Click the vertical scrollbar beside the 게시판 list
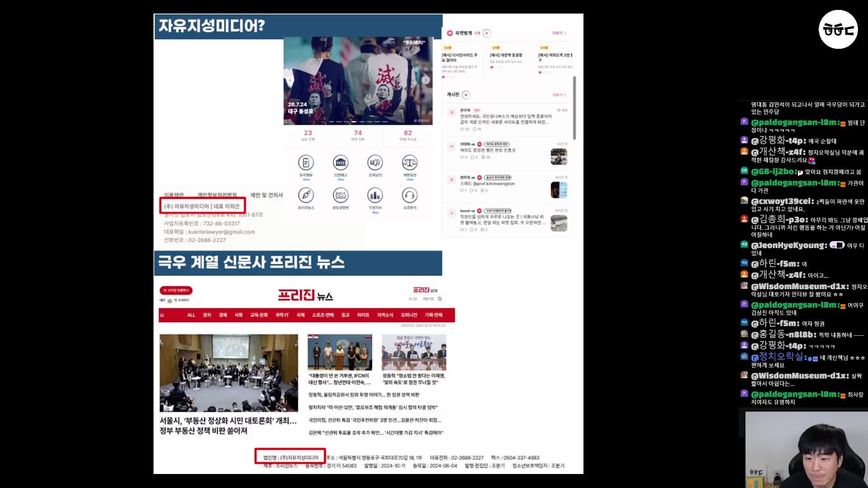 pos(575,108)
